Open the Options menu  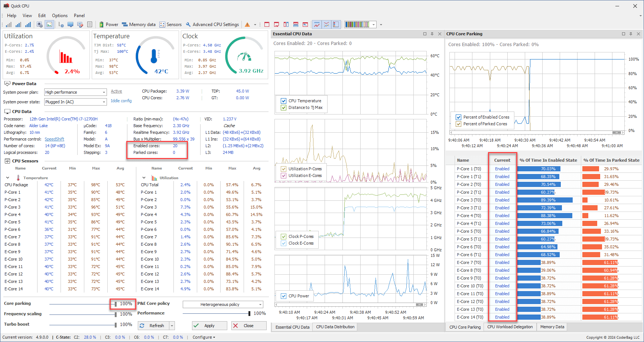[59, 16]
